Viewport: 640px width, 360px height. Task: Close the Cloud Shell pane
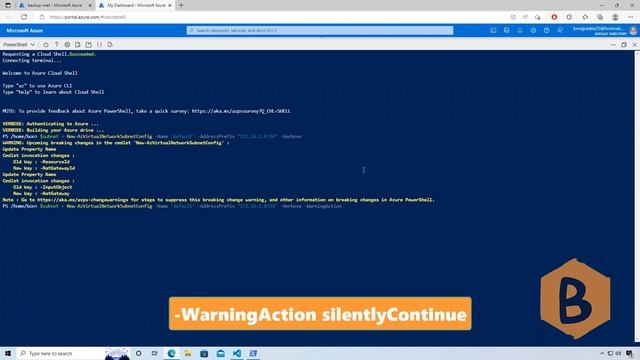(634, 45)
